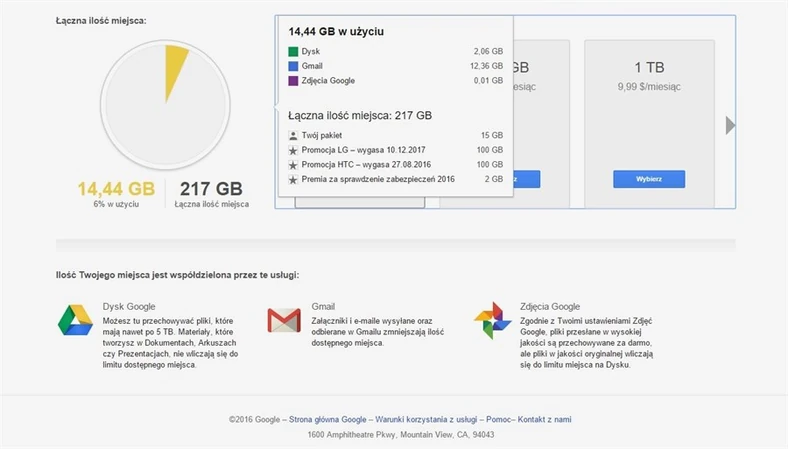Click the Google Photos pinwheel icon
This screenshot has height=449, width=788.
click(492, 320)
